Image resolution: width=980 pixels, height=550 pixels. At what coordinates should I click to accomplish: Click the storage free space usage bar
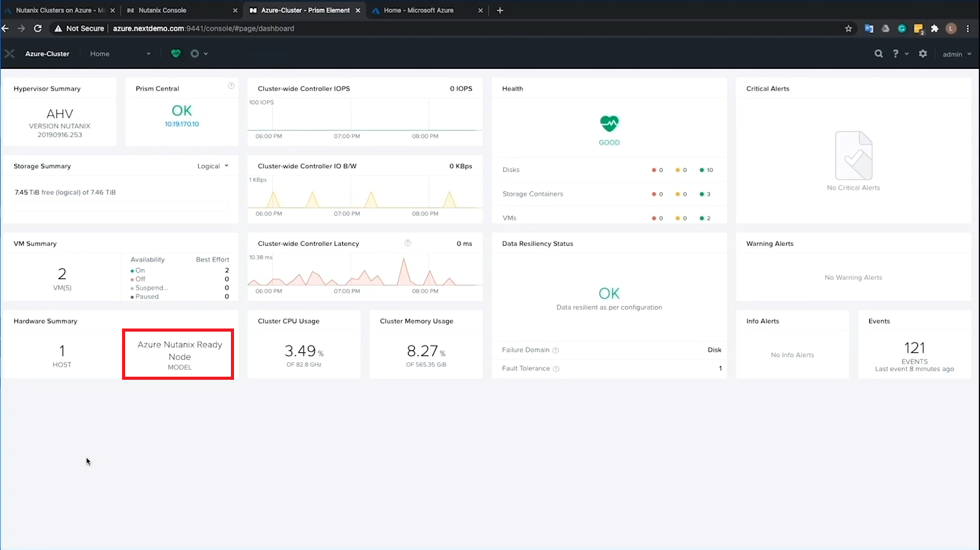point(121,206)
